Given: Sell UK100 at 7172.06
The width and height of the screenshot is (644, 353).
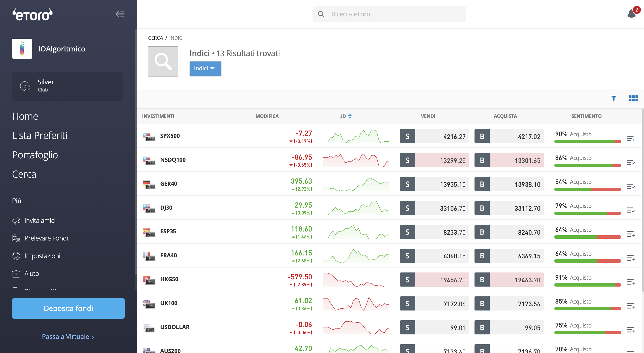Looking at the screenshot, I should pyautogui.click(x=434, y=304).
